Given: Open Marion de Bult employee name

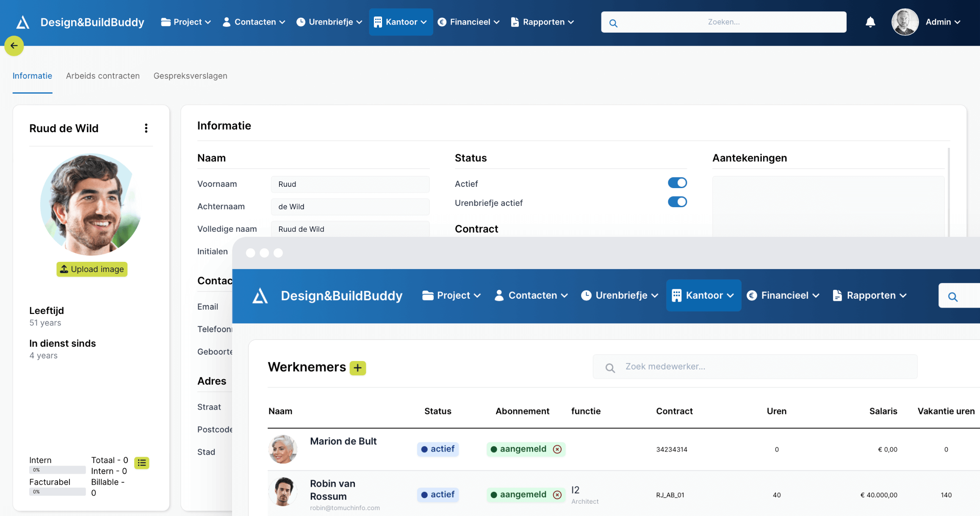Looking at the screenshot, I should coord(343,441).
